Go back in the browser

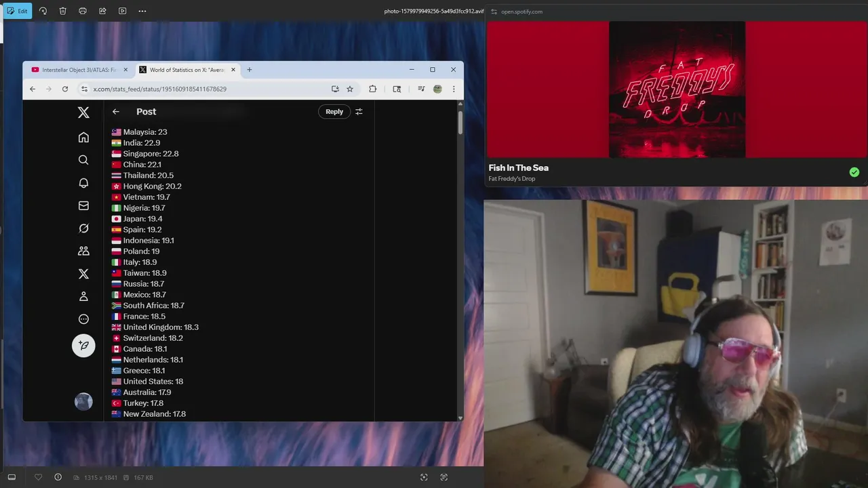tap(32, 89)
